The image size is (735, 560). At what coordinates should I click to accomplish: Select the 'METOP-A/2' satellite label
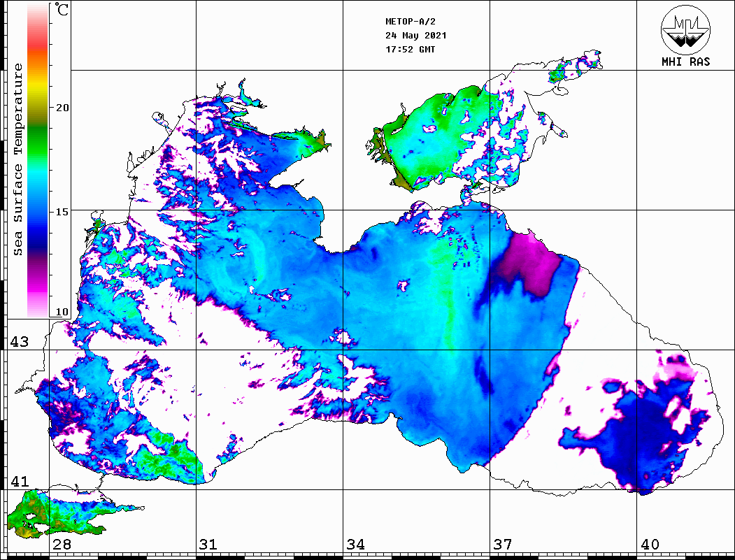[x=410, y=22]
